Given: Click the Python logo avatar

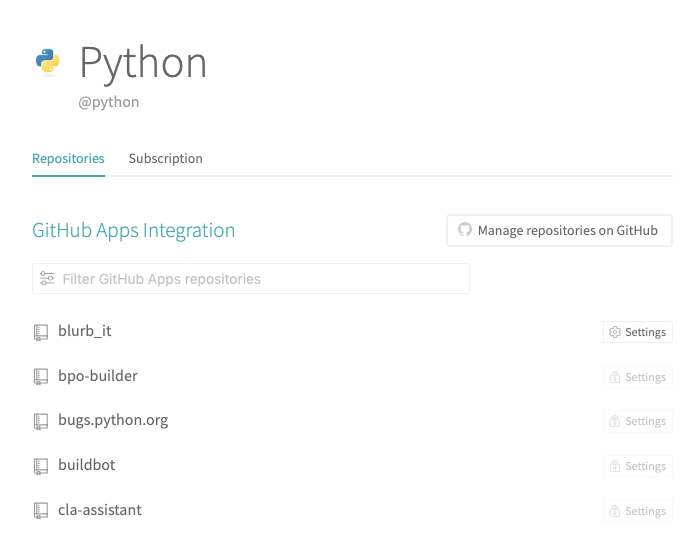Looking at the screenshot, I should [x=48, y=61].
